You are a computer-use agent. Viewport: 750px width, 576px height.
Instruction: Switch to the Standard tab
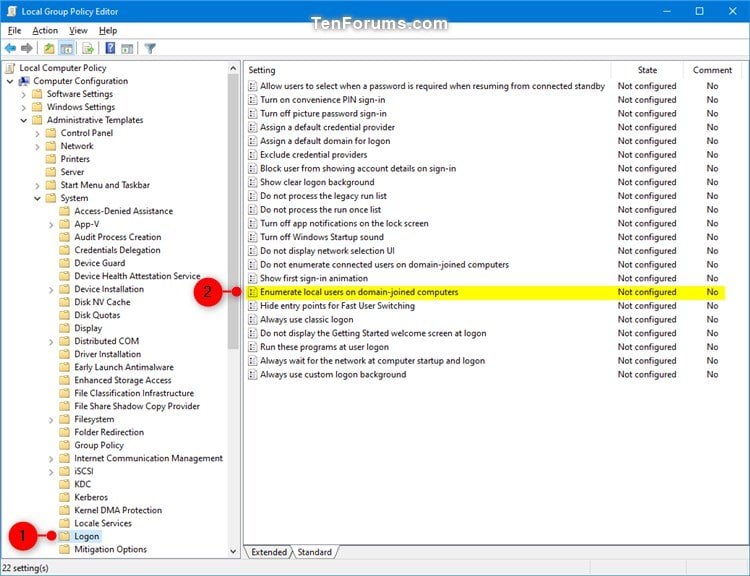click(314, 552)
